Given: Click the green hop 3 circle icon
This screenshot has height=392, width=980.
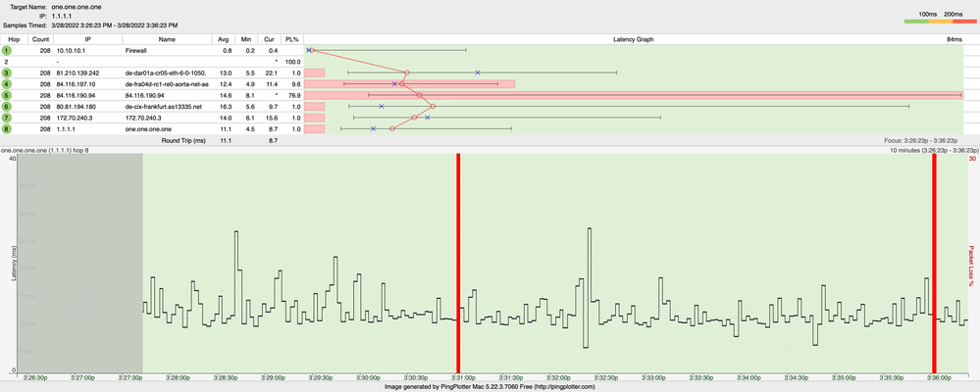Looking at the screenshot, I should (x=7, y=73).
